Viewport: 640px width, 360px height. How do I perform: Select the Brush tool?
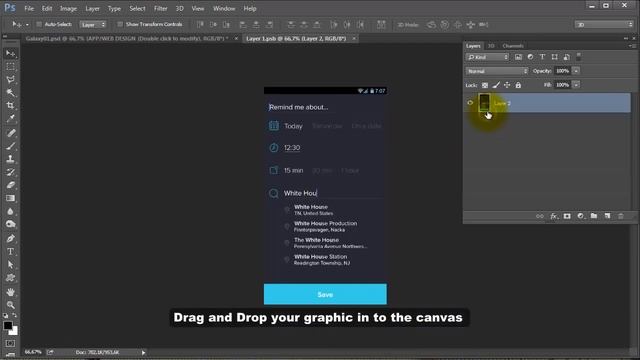[11, 146]
